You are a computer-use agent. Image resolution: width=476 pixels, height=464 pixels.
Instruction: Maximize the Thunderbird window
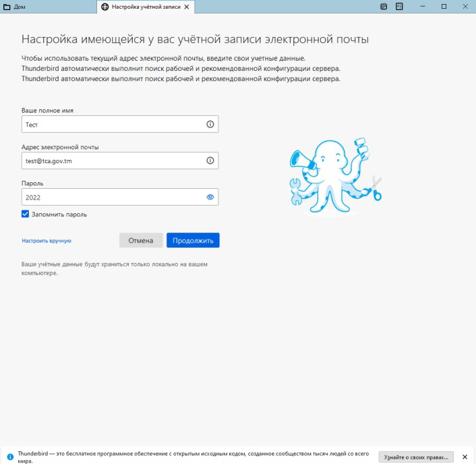(x=444, y=6)
